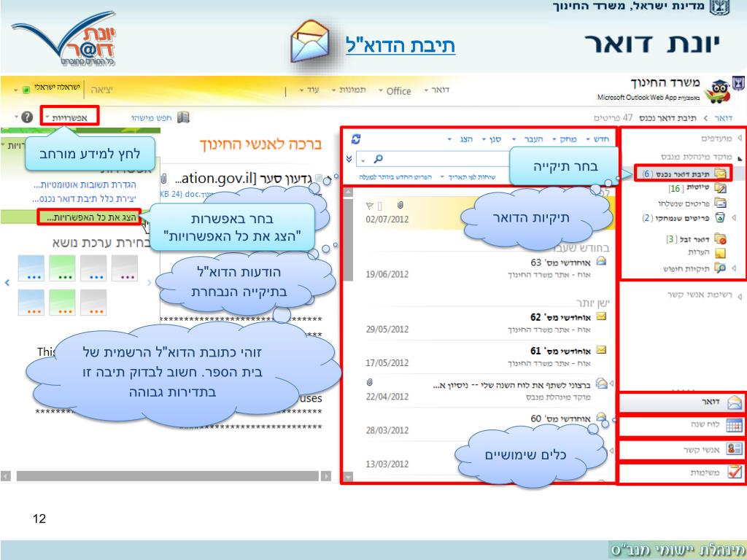This screenshot has width=747, height=560.
Task: Choose הגדרת תשובות אוטומטיות menu entry
Action: (x=85, y=184)
